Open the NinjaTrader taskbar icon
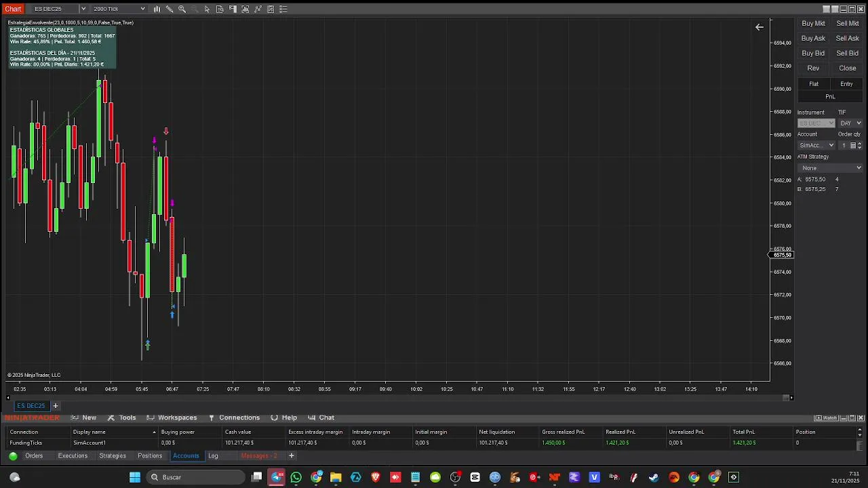The image size is (868, 488). click(555, 477)
